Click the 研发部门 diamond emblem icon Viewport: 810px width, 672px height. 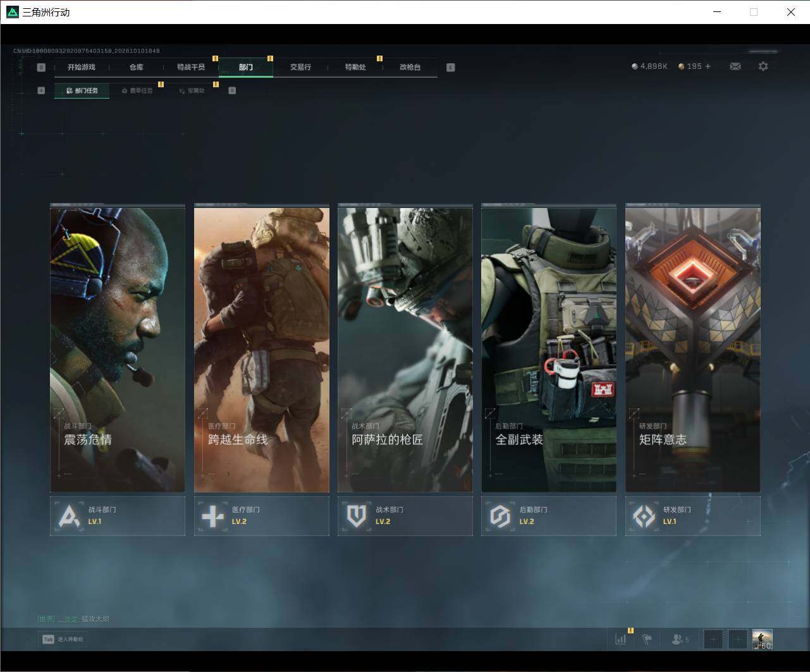click(644, 516)
